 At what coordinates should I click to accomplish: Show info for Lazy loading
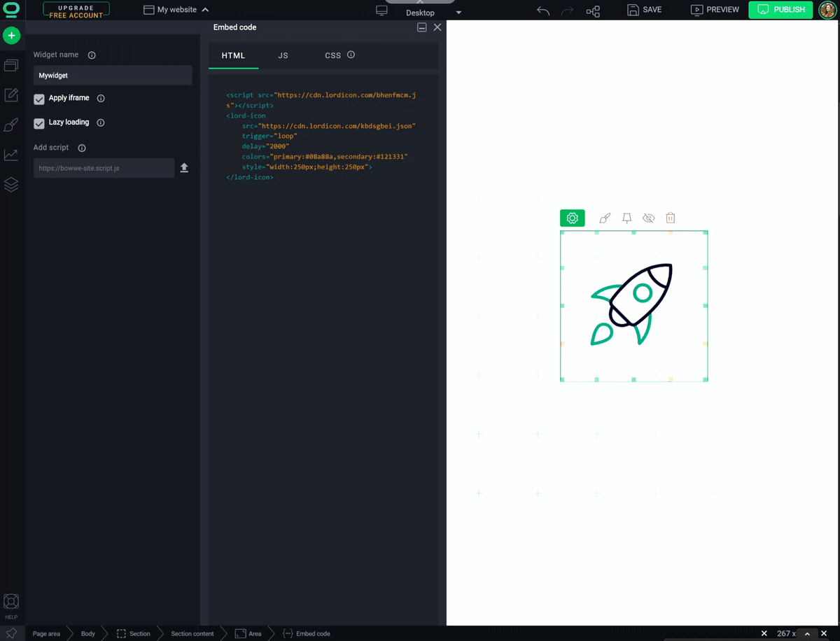point(101,122)
